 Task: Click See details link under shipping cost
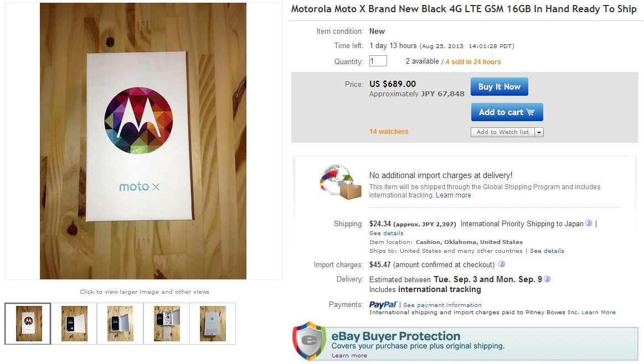[x=387, y=233]
